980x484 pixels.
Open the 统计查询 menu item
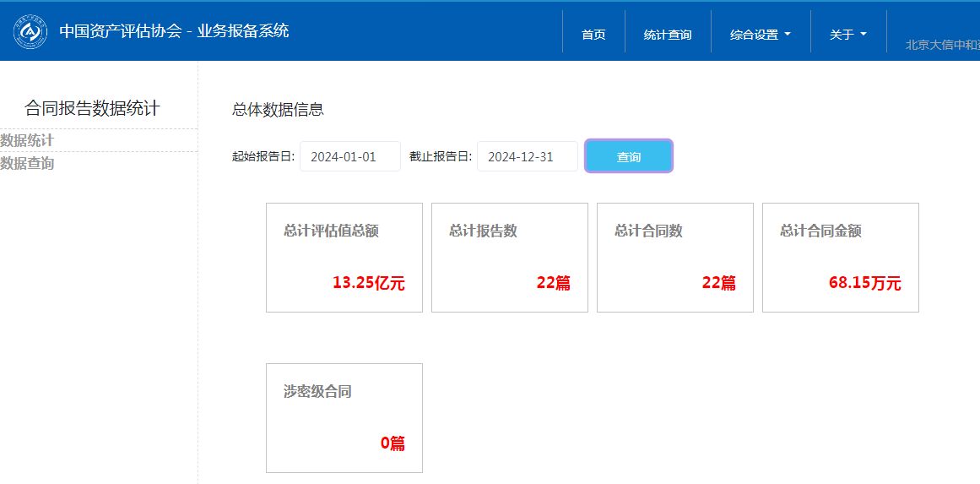click(668, 35)
